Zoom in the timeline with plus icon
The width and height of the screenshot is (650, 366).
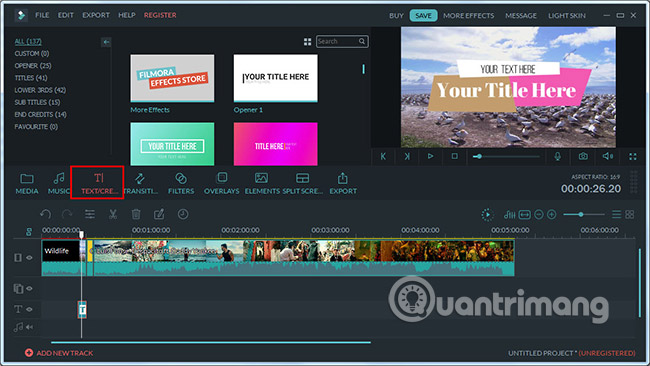552,215
